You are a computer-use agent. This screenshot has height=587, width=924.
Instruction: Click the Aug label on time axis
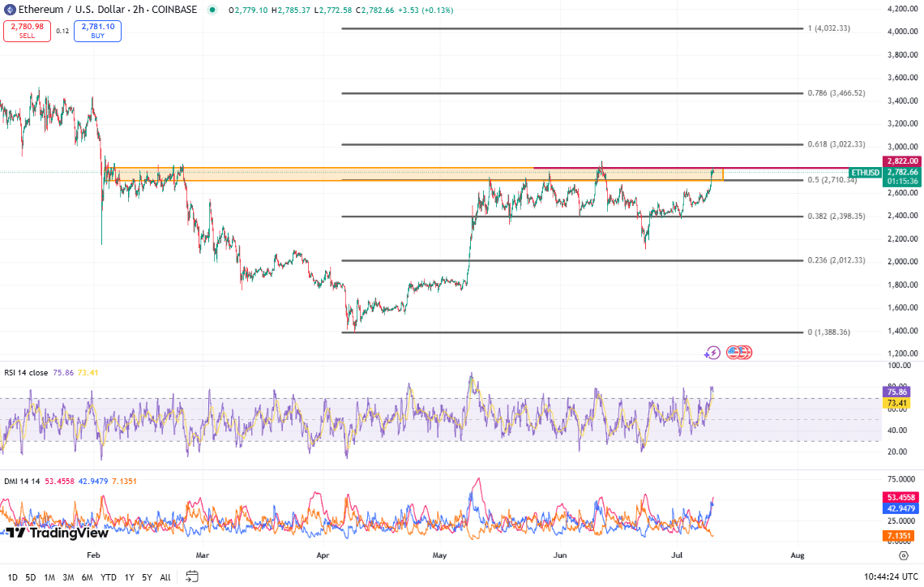point(798,555)
